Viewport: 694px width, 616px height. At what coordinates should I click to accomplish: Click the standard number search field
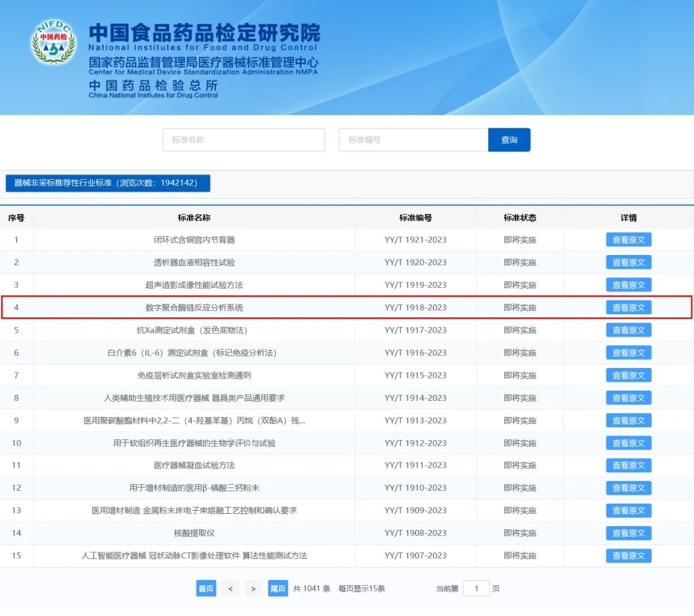[413, 139]
